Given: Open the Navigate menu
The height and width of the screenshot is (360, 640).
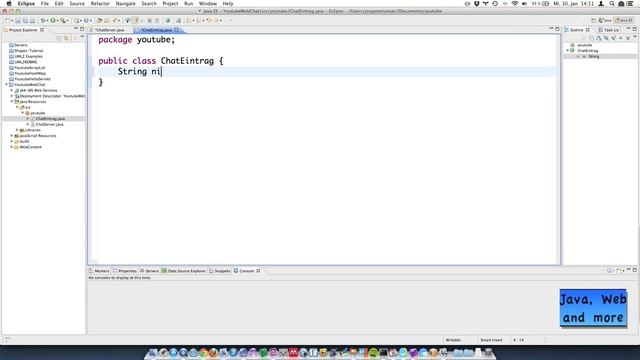Looking at the screenshot, I should click(x=125, y=4).
